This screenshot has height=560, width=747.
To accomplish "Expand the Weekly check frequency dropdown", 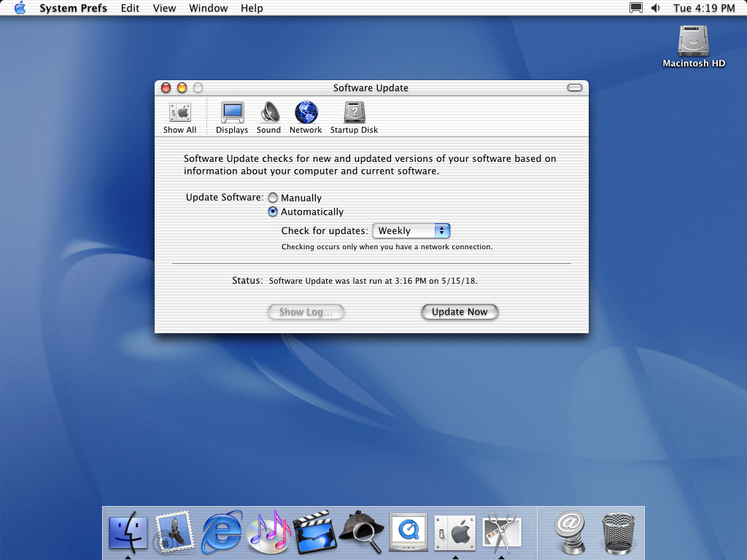I will click(411, 231).
